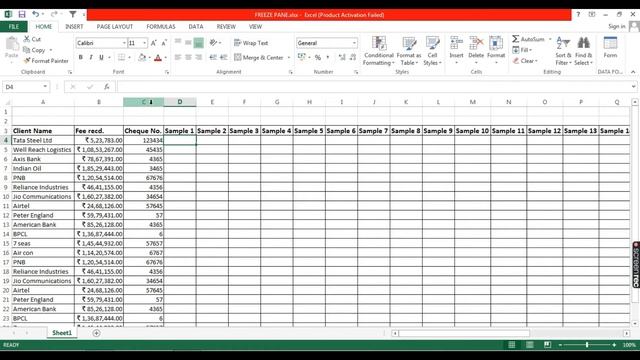Screen dimensions: 640x360
Task: Add a new sheet with the plus icon
Action: (96, 333)
